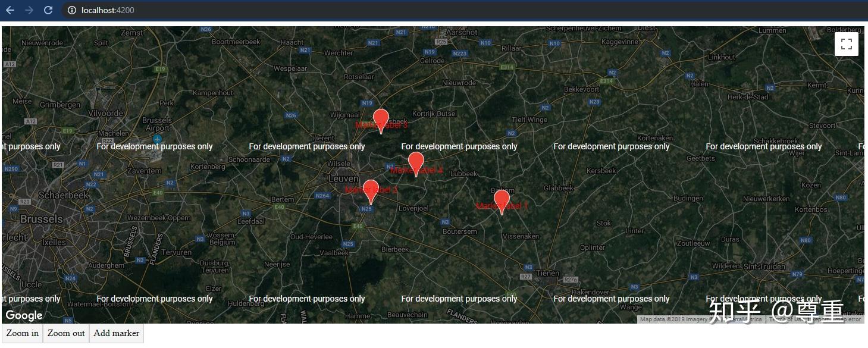Click the Boutersem place label
Viewport: 868px width, 348px height.
pyautogui.click(x=460, y=231)
